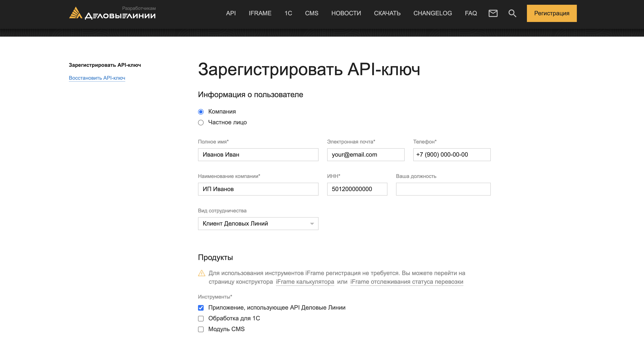
Task: Open the Вид сотрудничества dropdown
Action: [258, 223]
